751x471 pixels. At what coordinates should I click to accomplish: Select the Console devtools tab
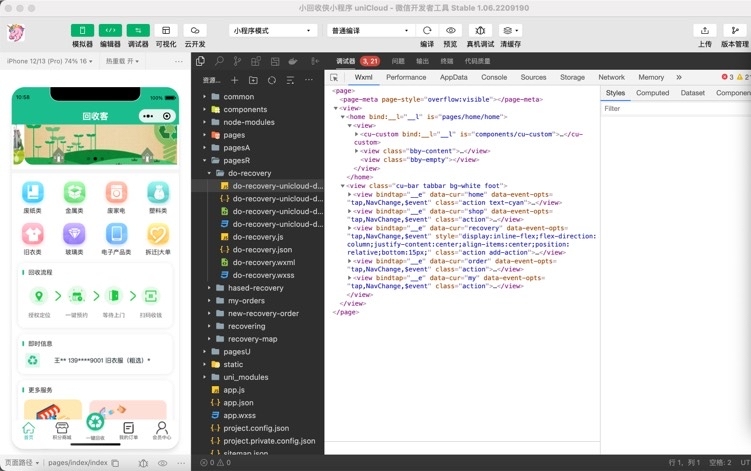coord(494,77)
